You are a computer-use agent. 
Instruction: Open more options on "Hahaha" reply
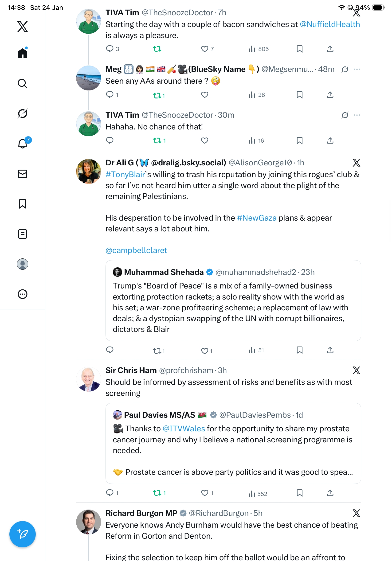pos(357,115)
